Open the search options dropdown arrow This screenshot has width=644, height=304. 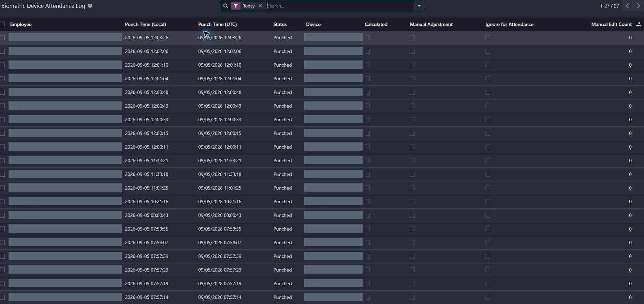tap(419, 6)
